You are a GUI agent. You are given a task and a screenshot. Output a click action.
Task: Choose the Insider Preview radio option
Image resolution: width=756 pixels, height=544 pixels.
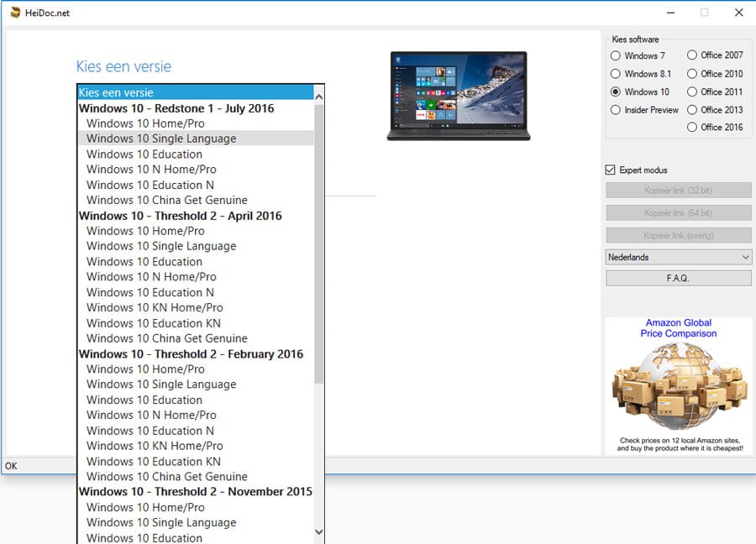tap(615, 110)
